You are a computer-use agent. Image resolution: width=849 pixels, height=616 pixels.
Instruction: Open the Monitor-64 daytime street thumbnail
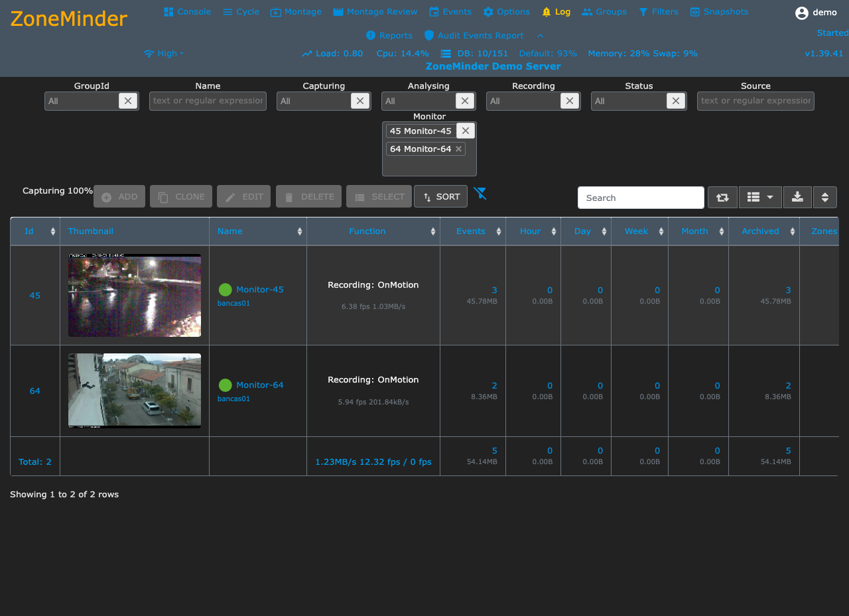pyautogui.click(x=135, y=391)
